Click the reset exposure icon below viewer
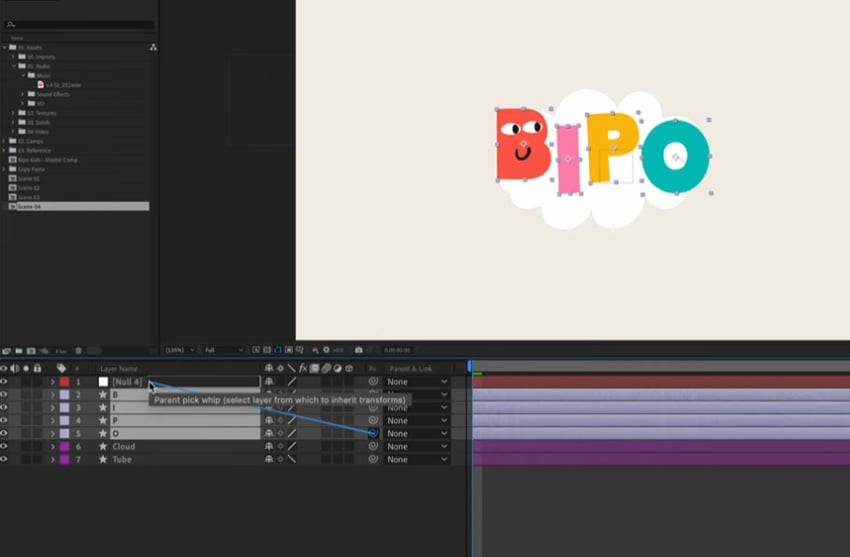 coord(326,350)
